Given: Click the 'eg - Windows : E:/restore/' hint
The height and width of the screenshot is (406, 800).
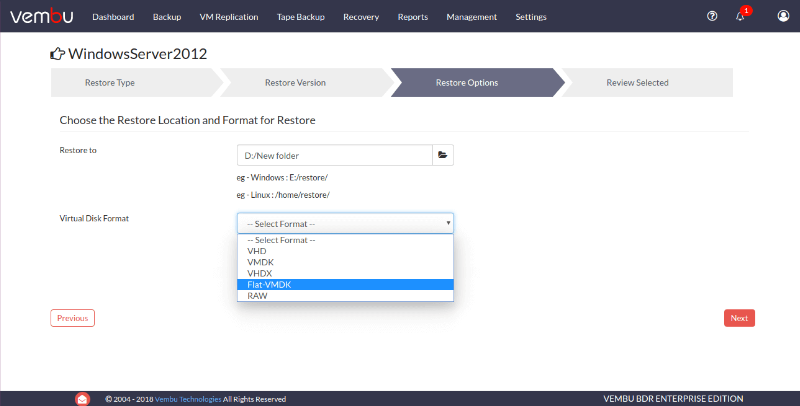Looking at the screenshot, I should click(x=282, y=177).
